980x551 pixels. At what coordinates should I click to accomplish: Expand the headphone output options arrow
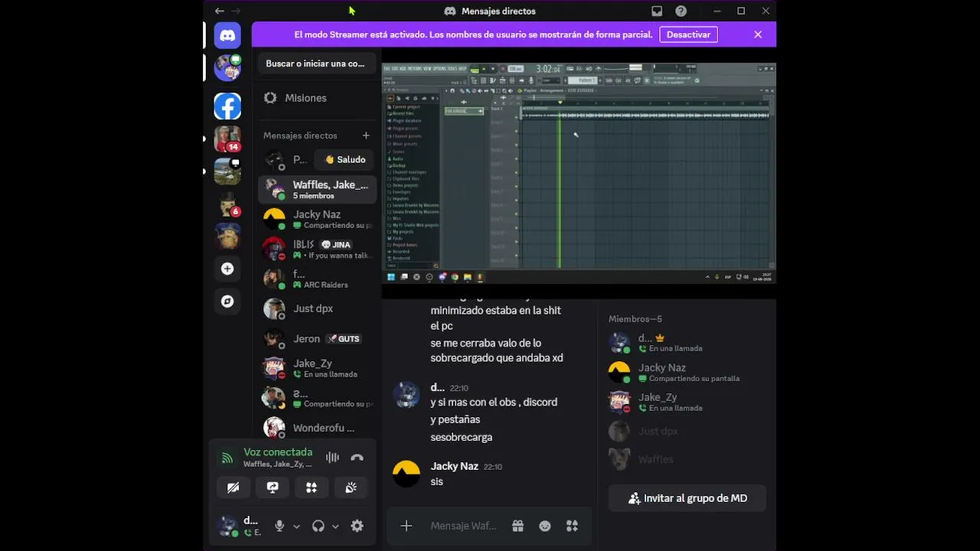(x=335, y=527)
